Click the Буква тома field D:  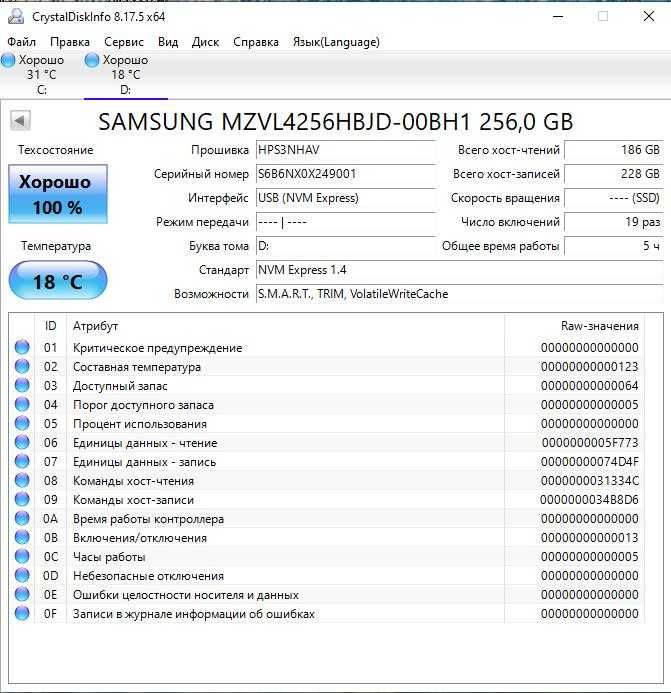pyautogui.click(x=346, y=246)
